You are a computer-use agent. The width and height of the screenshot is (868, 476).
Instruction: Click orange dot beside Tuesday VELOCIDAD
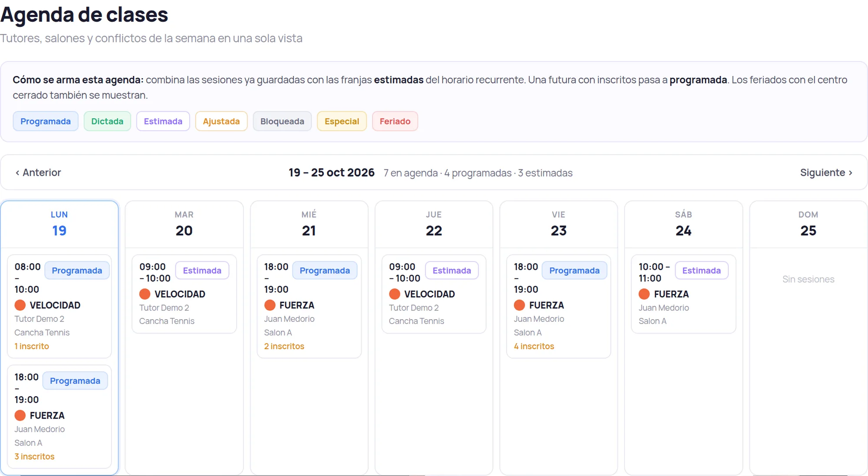click(x=145, y=294)
